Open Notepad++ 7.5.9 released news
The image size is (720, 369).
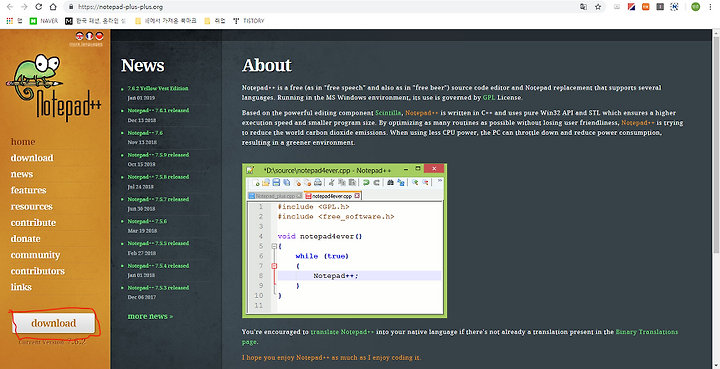(x=158, y=155)
